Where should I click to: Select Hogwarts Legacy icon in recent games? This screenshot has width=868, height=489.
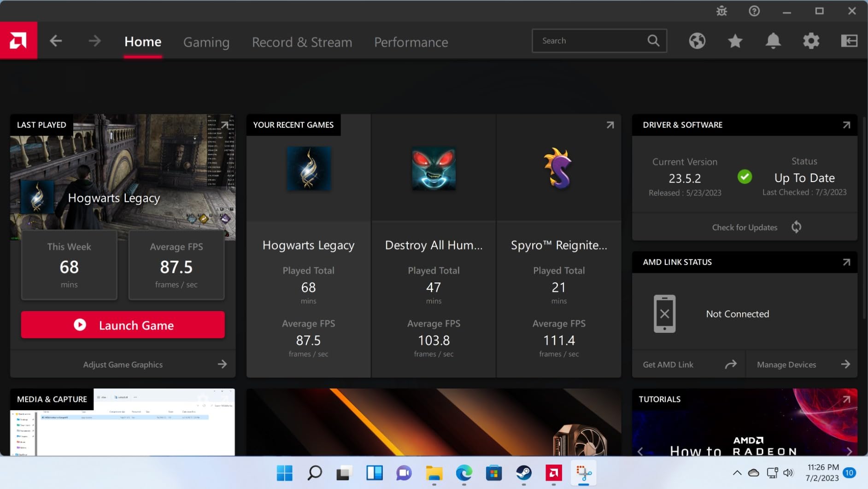309,169
